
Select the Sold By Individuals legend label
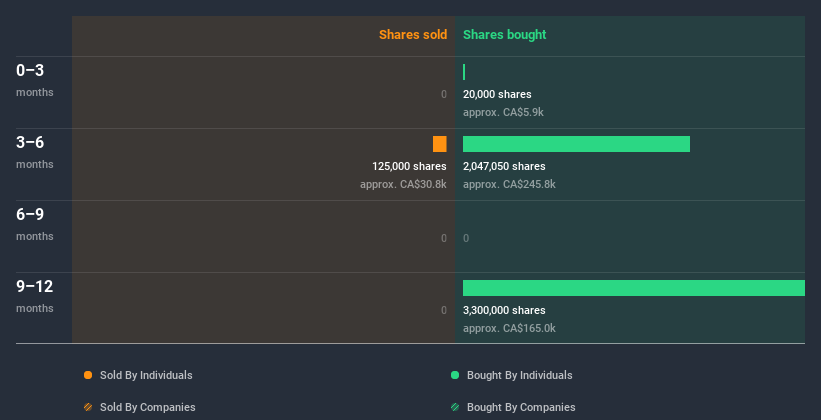click(146, 375)
